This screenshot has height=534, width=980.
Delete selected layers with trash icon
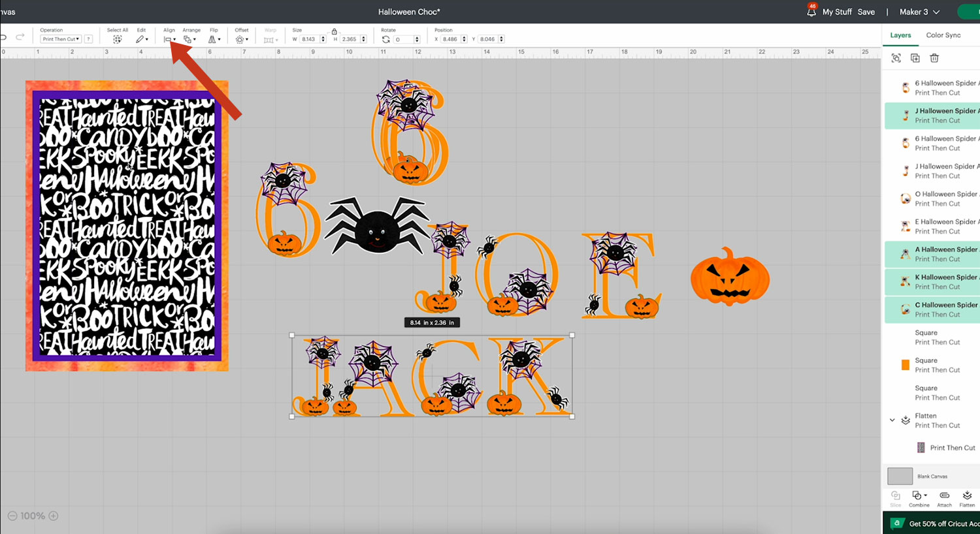coord(934,58)
